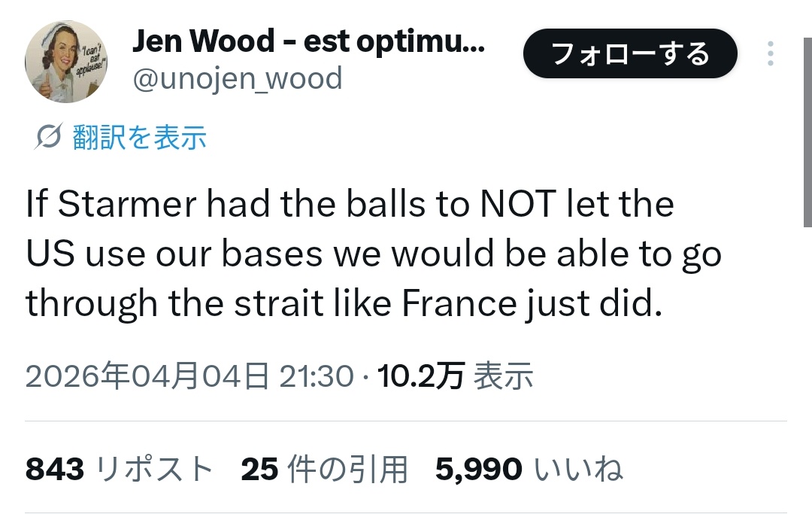Click the いいね likes label
The width and height of the screenshot is (812, 514).
click(x=578, y=469)
